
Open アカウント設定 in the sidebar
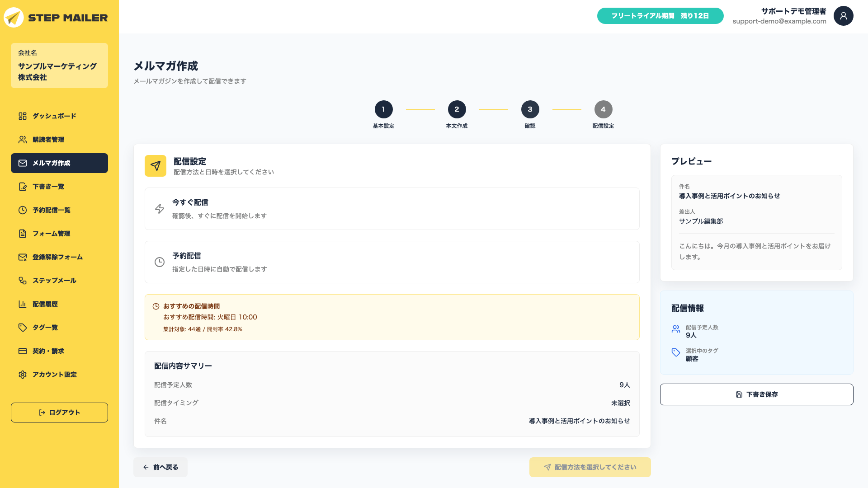59,375
